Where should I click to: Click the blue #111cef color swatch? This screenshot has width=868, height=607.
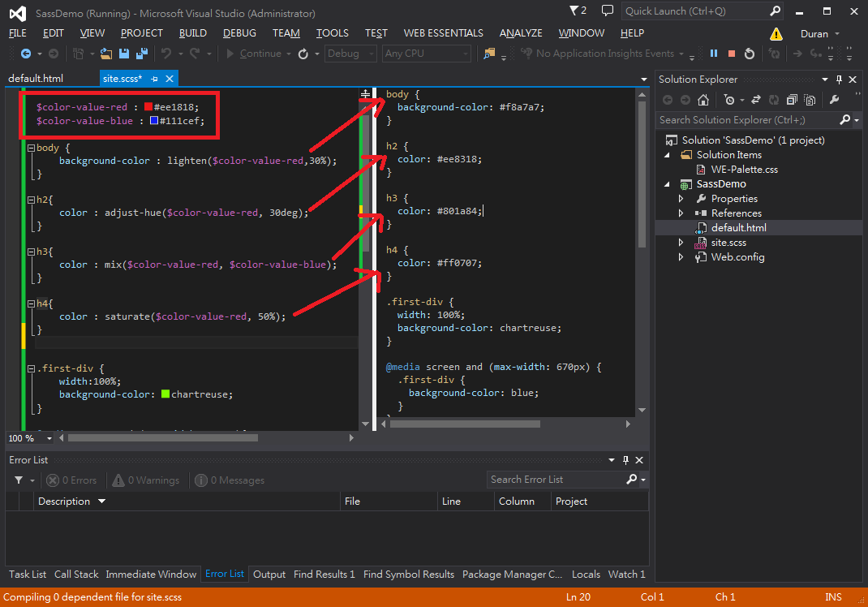tap(154, 120)
